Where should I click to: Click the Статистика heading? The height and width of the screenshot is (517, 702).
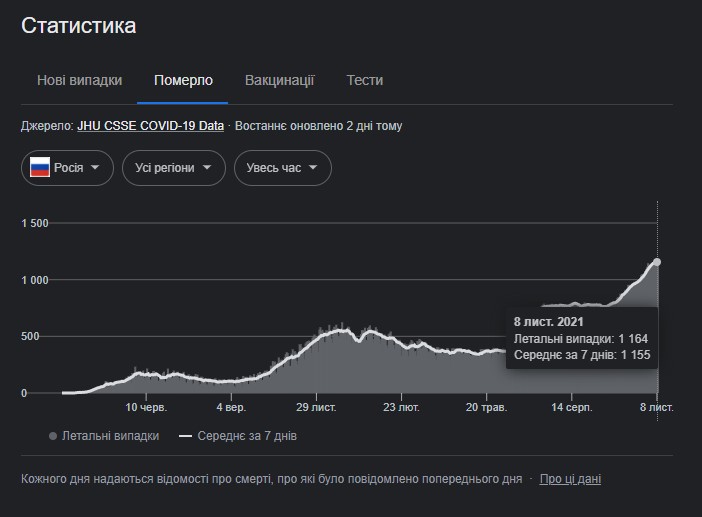79,26
